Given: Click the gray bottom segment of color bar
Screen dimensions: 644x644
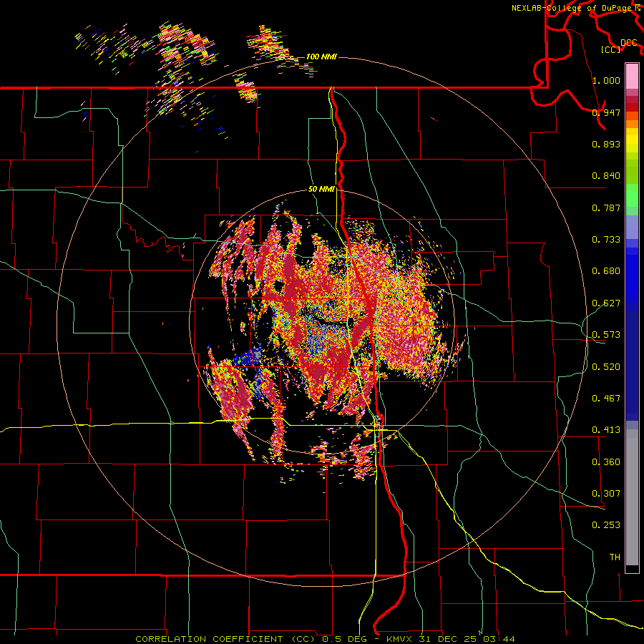Looking at the screenshot, I should (632, 497).
